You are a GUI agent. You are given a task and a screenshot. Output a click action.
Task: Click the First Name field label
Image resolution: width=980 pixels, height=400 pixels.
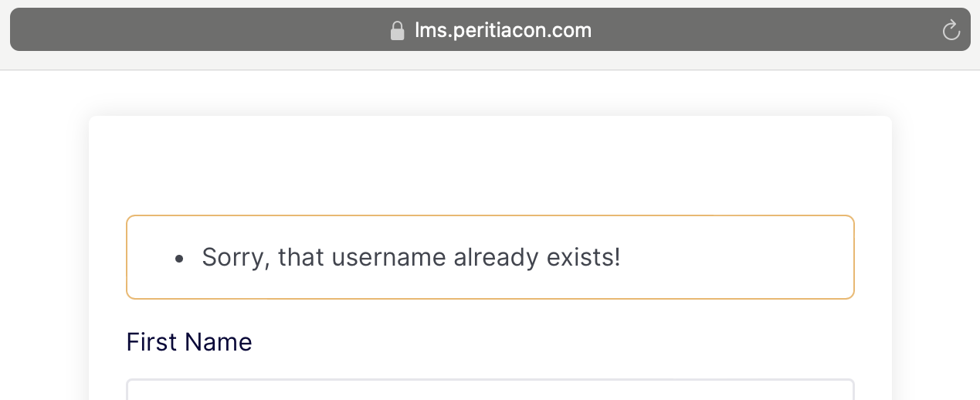click(189, 342)
